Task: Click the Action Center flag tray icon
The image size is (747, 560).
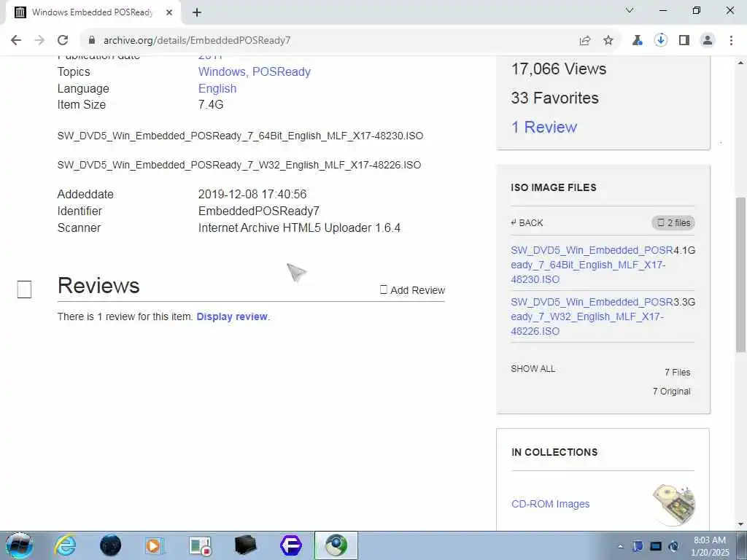Action: (638, 546)
